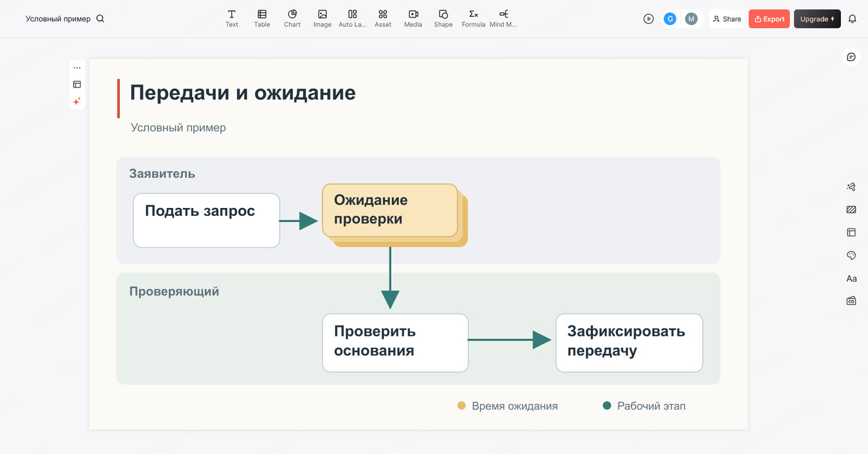This screenshot has width=868, height=454.
Task: Click the blue G user avatar
Action: click(670, 19)
